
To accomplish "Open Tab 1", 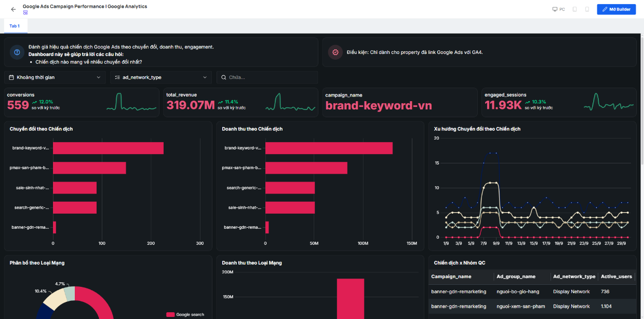I will point(15,26).
